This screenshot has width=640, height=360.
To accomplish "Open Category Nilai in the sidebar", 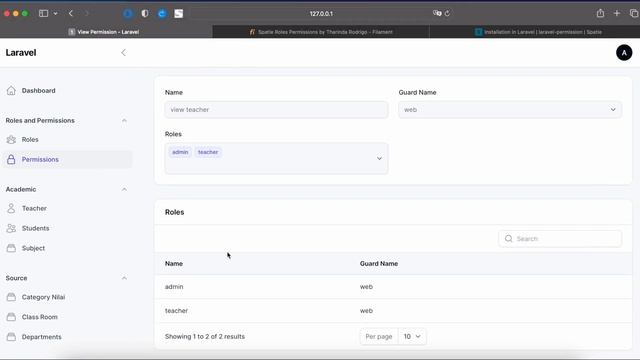I will pyautogui.click(x=44, y=297).
